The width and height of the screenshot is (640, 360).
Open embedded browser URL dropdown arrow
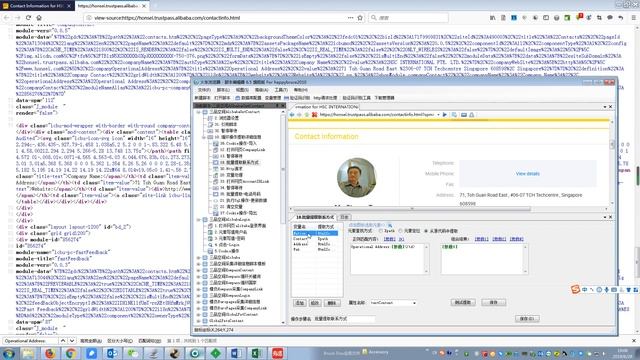click(438, 115)
